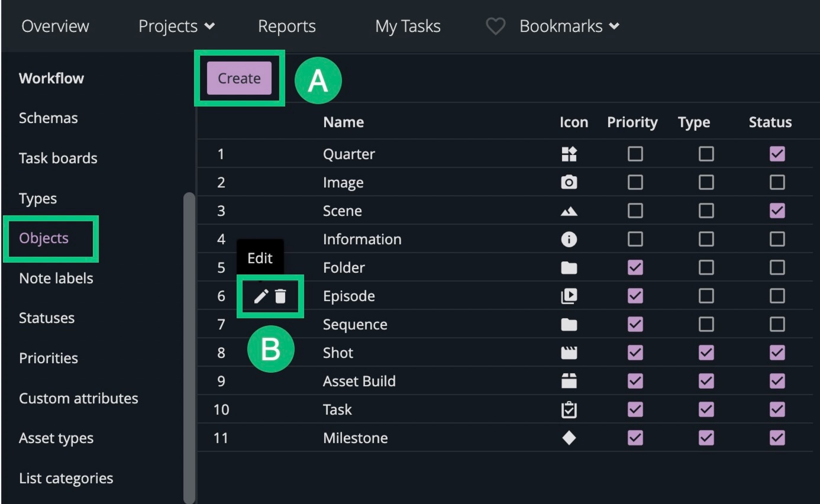Click the Quarter object icon

point(569,154)
